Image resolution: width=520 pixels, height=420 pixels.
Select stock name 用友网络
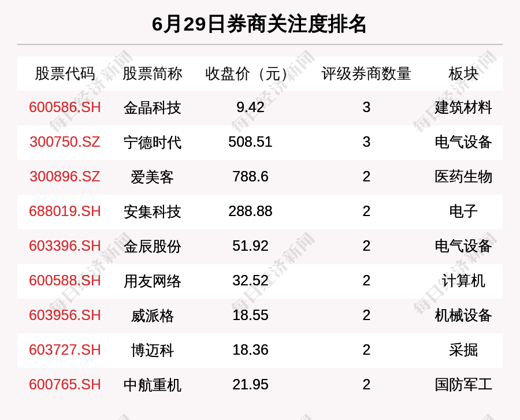click(x=152, y=281)
